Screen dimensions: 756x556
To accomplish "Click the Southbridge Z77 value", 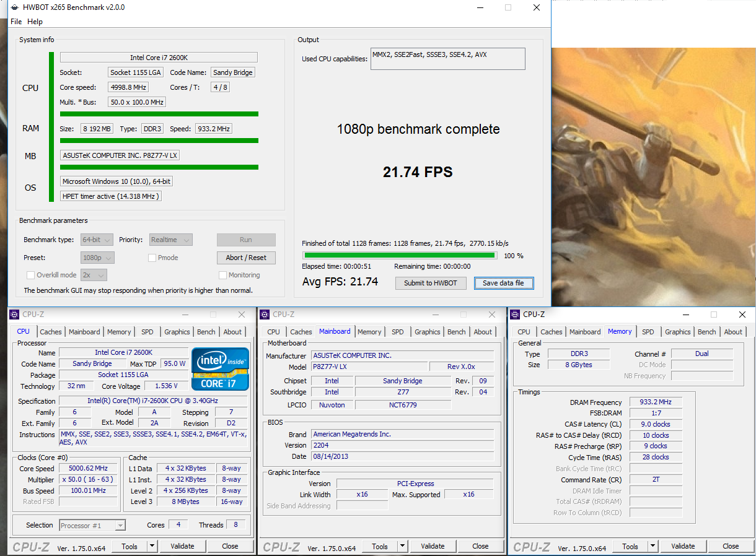I will pyautogui.click(x=403, y=392).
